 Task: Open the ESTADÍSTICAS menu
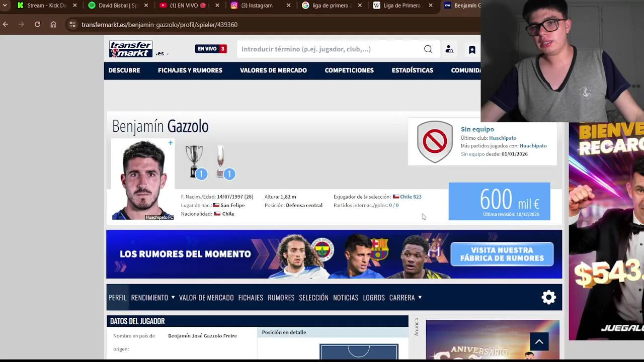coord(413,70)
